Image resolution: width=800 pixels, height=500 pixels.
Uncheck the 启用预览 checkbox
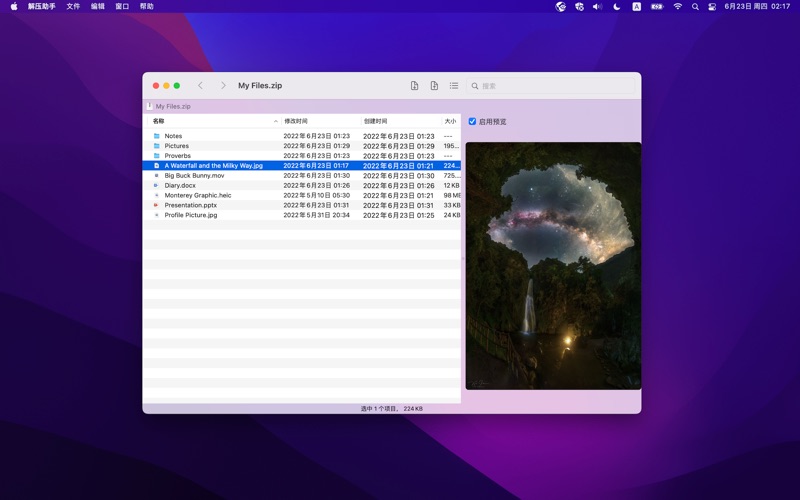click(x=472, y=121)
